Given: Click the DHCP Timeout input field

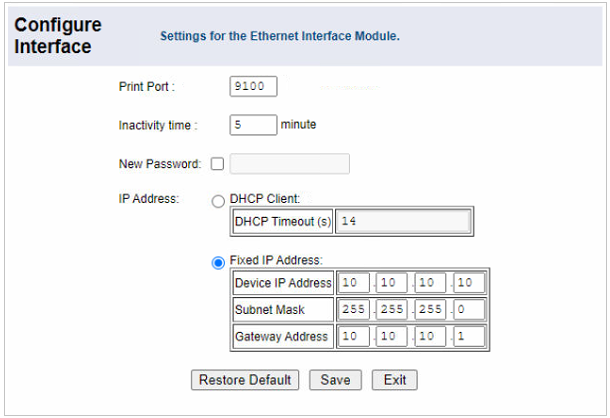Looking at the screenshot, I should [x=404, y=221].
